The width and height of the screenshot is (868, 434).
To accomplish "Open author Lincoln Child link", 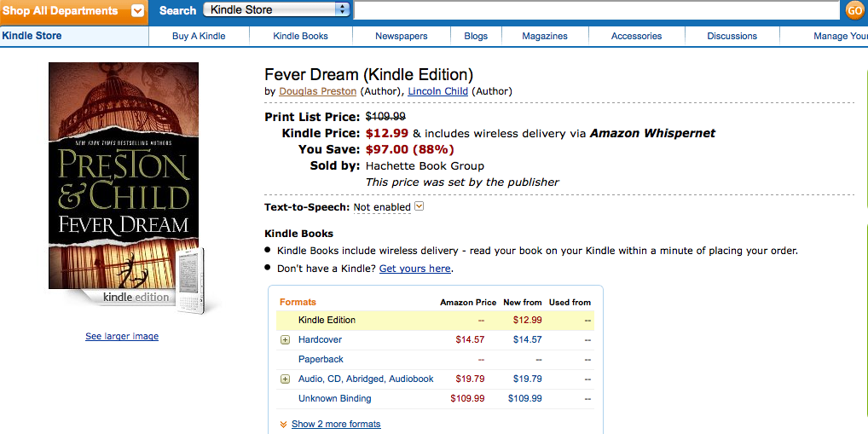I will pos(437,91).
